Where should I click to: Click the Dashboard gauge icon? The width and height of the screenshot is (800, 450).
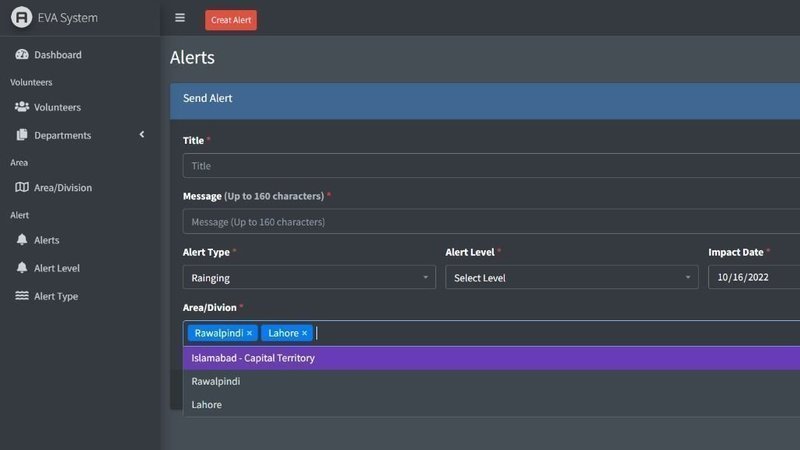pyautogui.click(x=22, y=55)
